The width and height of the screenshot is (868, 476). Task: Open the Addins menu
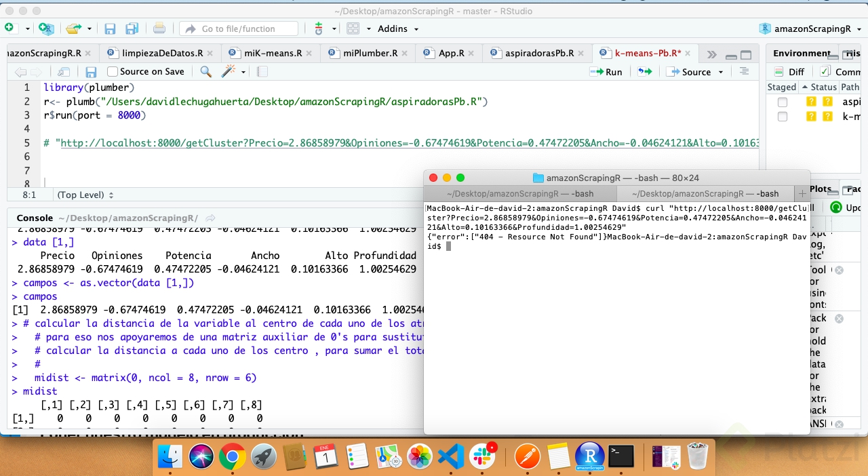pyautogui.click(x=398, y=28)
